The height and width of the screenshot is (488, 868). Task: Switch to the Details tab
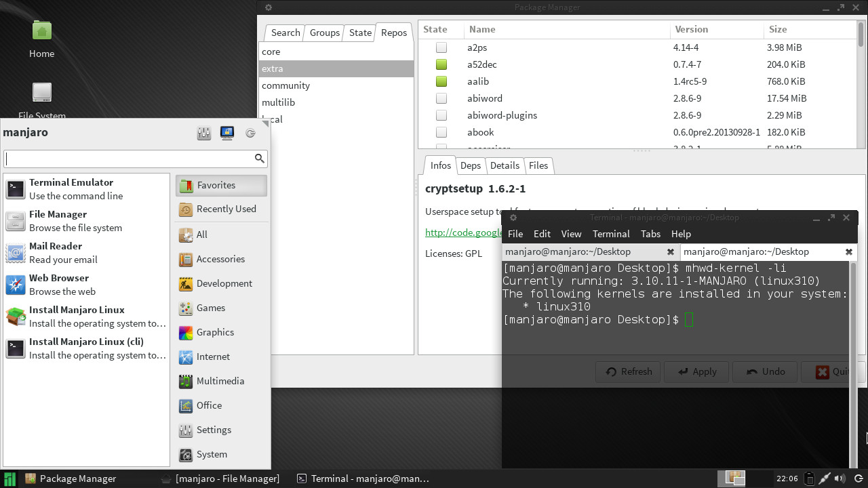505,165
